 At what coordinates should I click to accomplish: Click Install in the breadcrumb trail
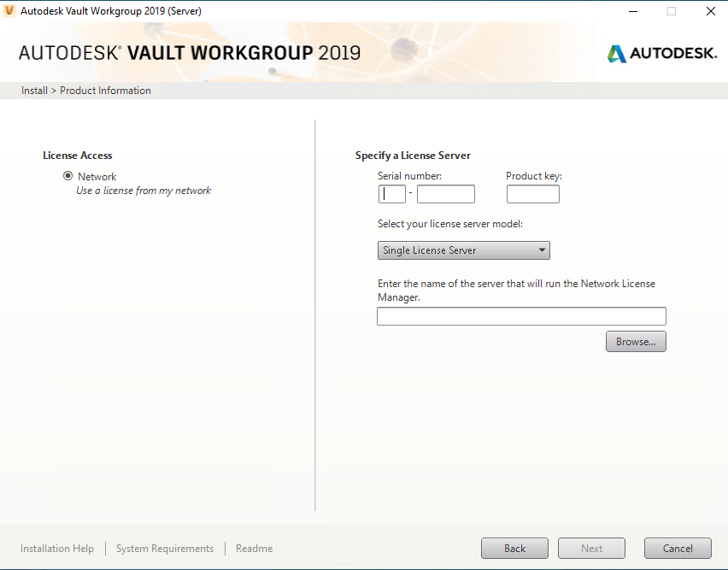click(34, 90)
